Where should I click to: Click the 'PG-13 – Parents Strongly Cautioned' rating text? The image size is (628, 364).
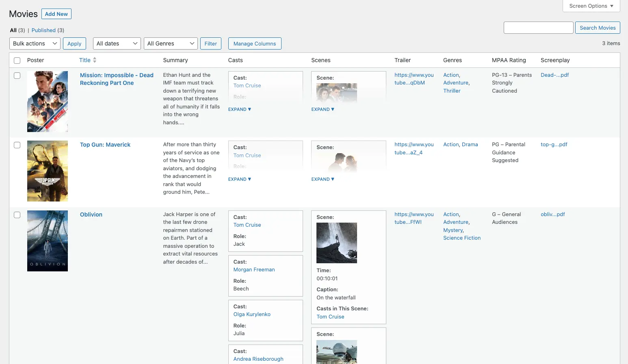pos(512,83)
